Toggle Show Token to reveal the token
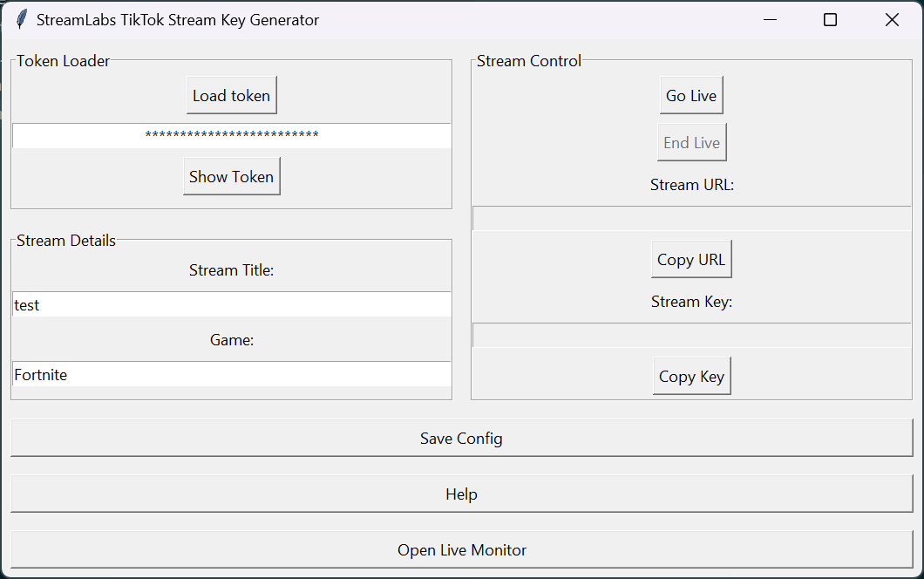The height and width of the screenshot is (579, 924). [x=231, y=176]
